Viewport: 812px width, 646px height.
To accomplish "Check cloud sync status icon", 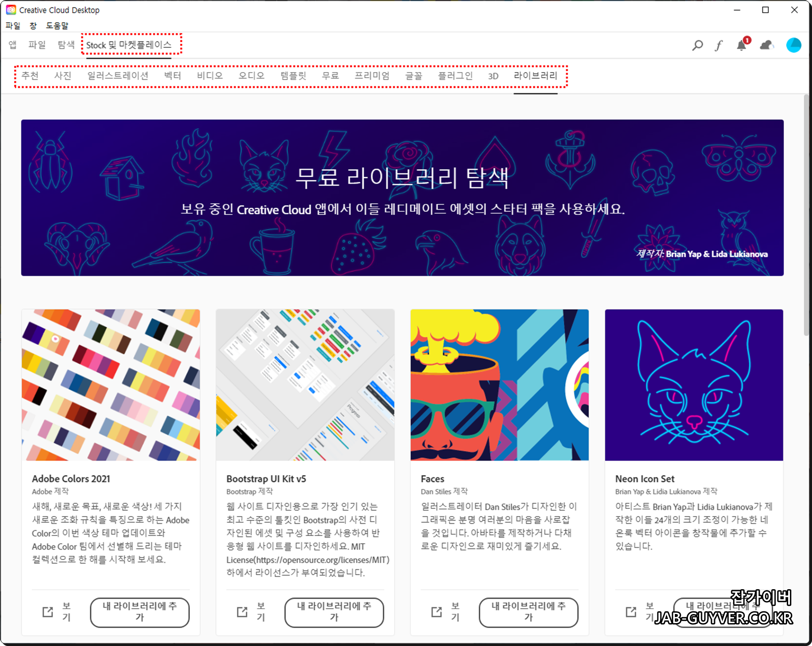I will [766, 45].
